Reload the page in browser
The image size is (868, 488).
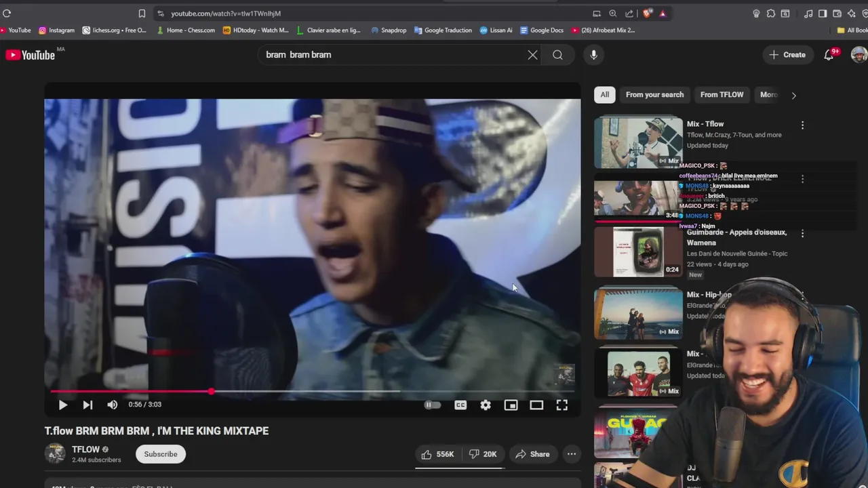click(x=7, y=13)
